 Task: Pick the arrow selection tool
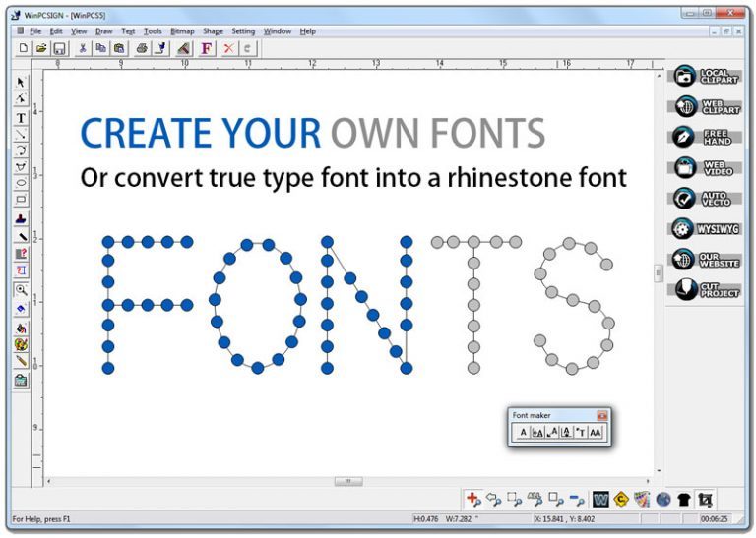(21, 83)
